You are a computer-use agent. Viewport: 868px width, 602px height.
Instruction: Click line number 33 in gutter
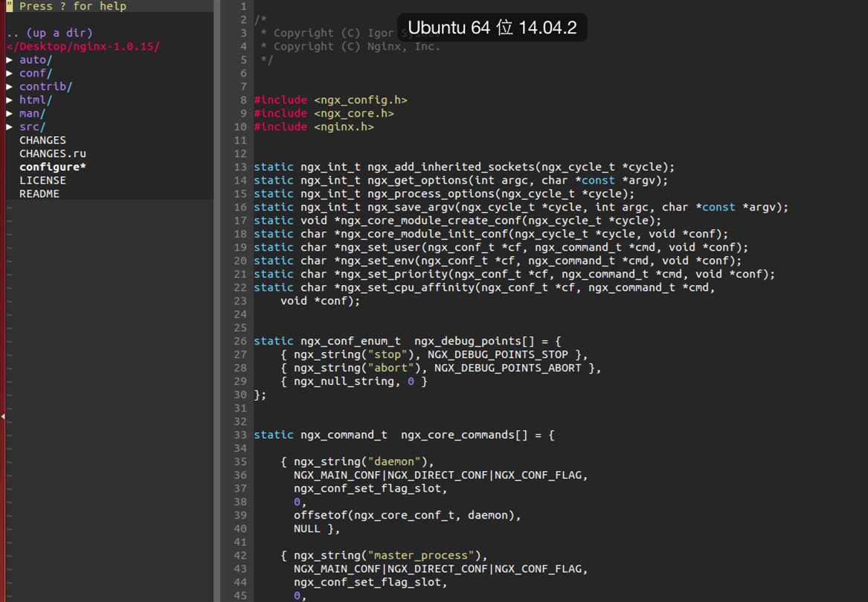(240, 435)
